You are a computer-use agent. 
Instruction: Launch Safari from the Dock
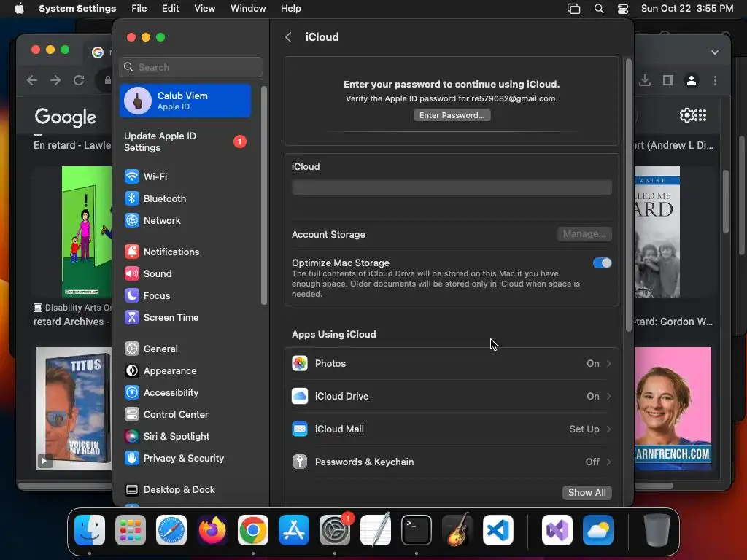(171, 530)
